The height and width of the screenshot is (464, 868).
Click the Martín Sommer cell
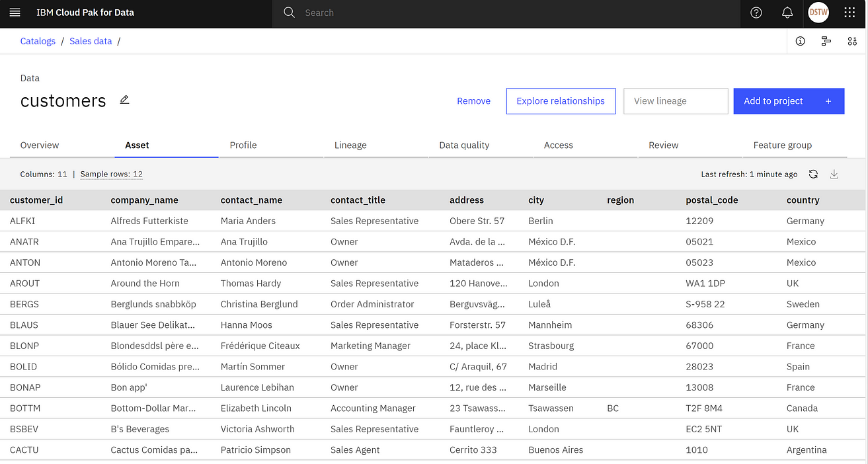(x=253, y=367)
